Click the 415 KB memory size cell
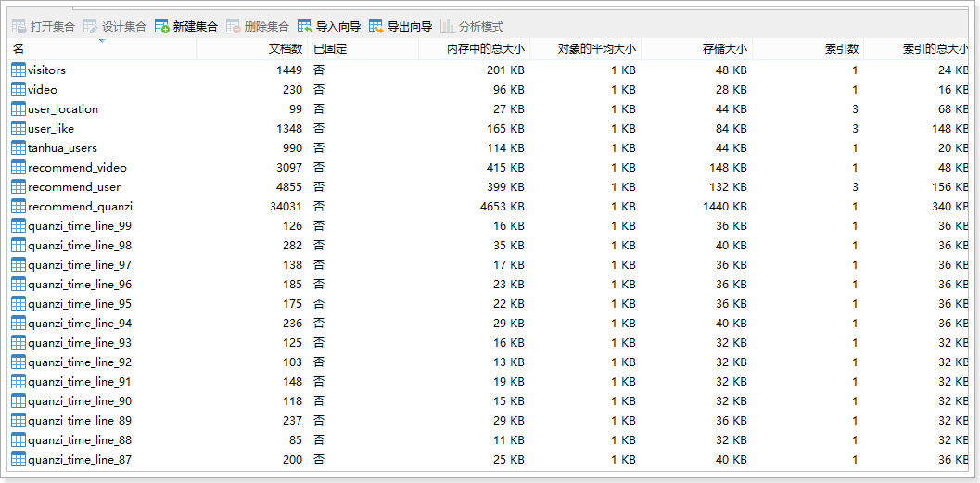Image resolution: width=980 pixels, height=483 pixels. tap(505, 168)
